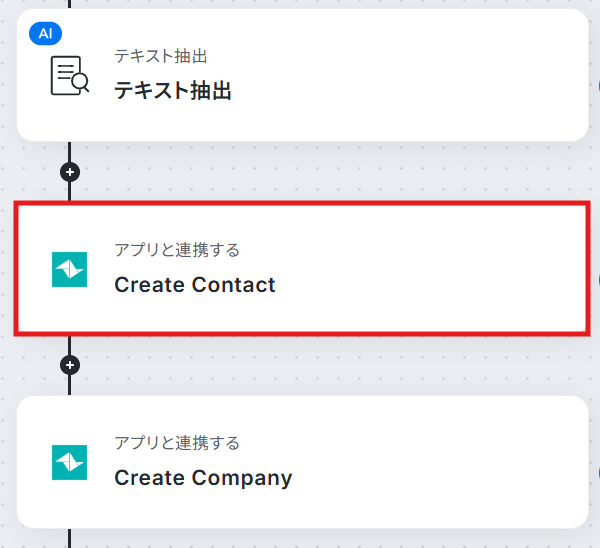
Task: Open the Create Contact step title
Action: pos(194,285)
